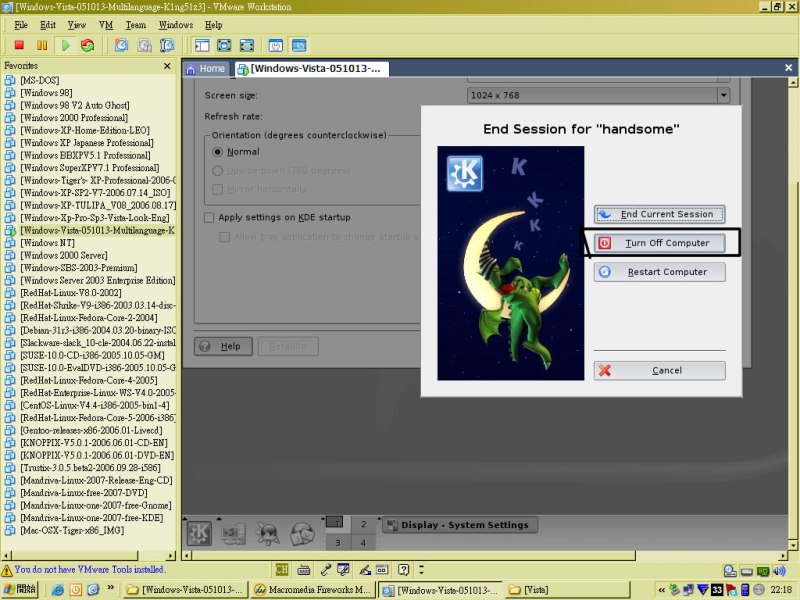800x600 pixels.
Task: Click the VM view's vertical scrollbar down arrow
Action: pos(792,545)
